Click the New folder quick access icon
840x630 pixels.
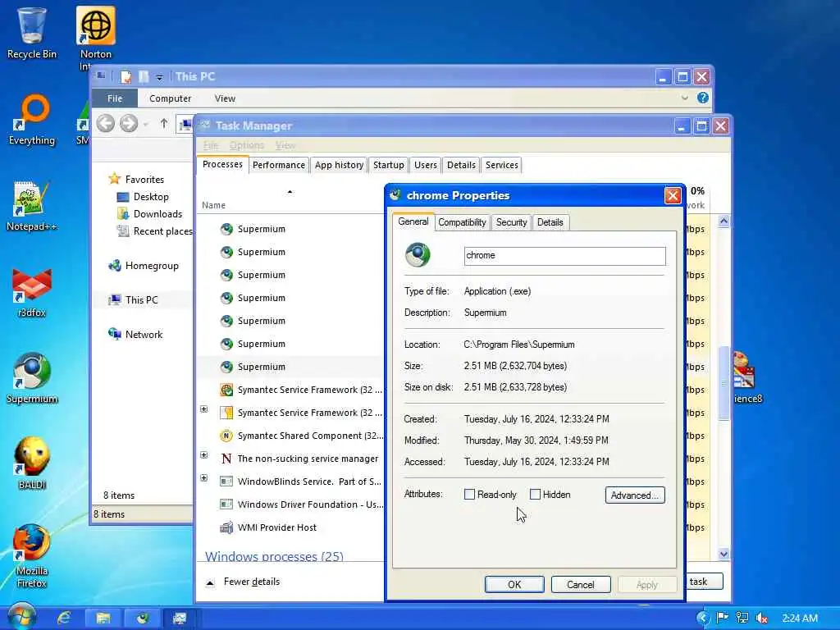tap(144, 76)
